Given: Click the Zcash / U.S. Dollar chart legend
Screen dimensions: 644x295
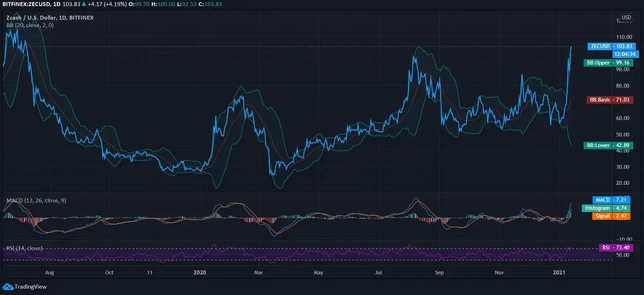Looking at the screenshot, I should tap(49, 18).
